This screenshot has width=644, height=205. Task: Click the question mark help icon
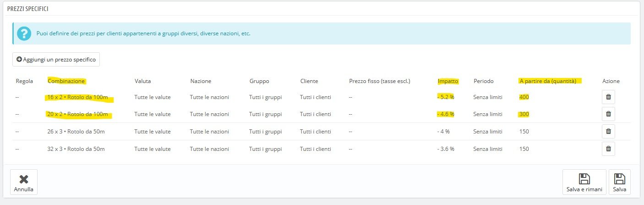click(22, 33)
